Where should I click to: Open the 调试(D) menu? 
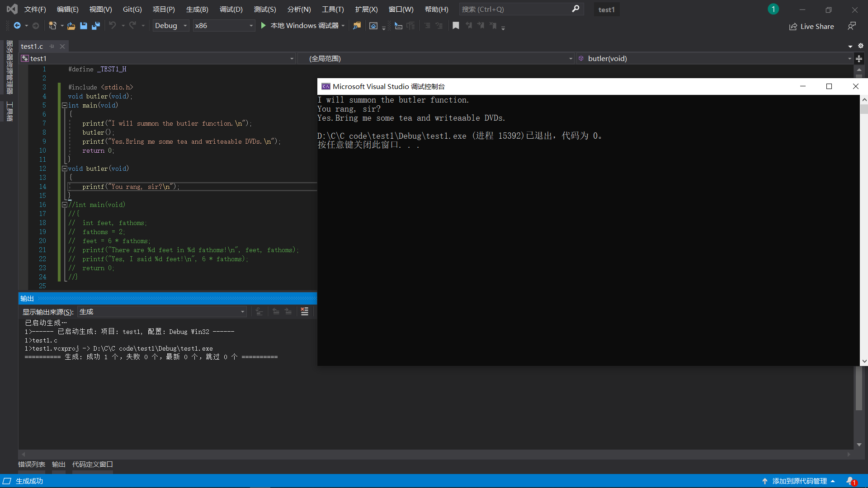click(231, 9)
